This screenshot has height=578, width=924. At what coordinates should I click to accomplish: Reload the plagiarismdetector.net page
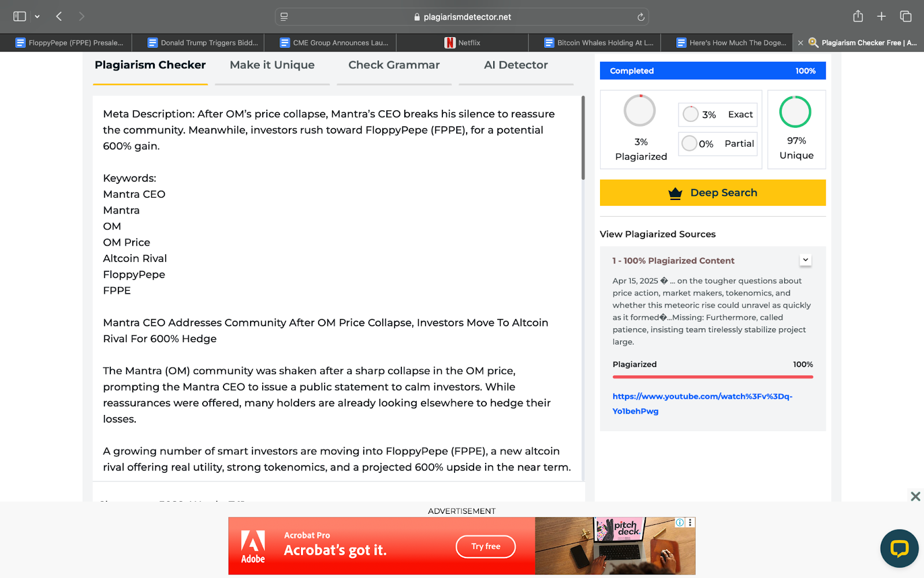[x=640, y=17]
